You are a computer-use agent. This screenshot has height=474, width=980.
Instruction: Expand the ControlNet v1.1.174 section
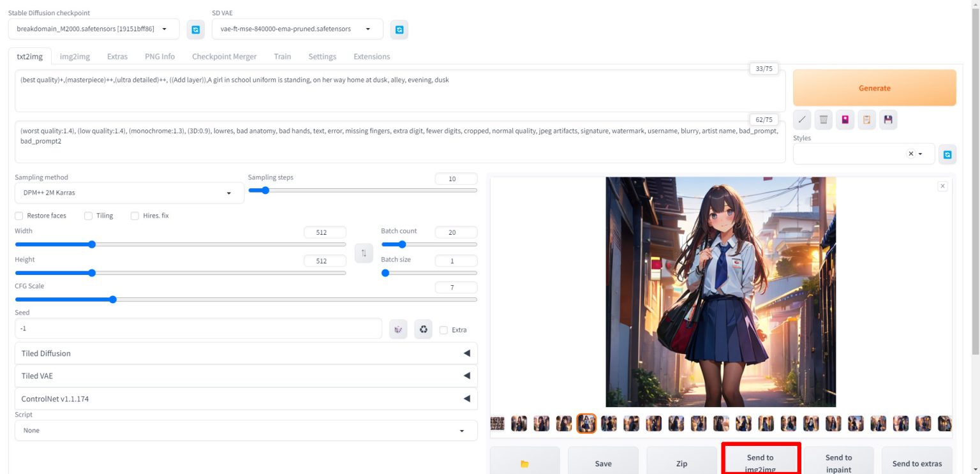246,399
